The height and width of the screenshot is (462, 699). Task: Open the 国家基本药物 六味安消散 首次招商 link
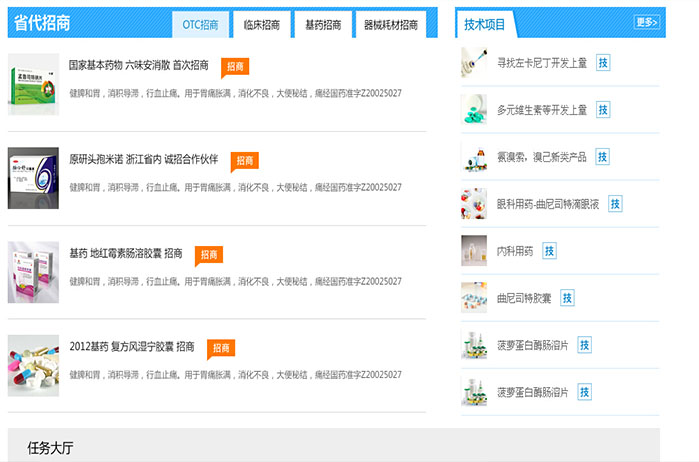pos(138,66)
